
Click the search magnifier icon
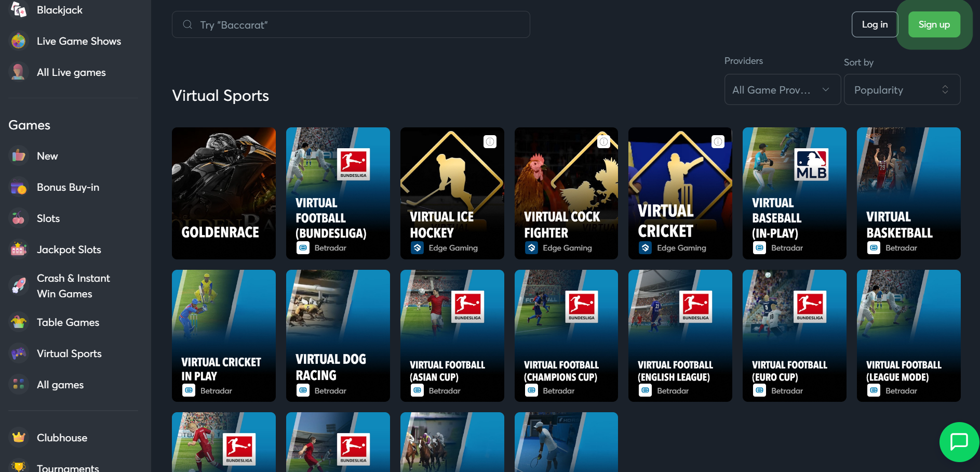(x=187, y=24)
